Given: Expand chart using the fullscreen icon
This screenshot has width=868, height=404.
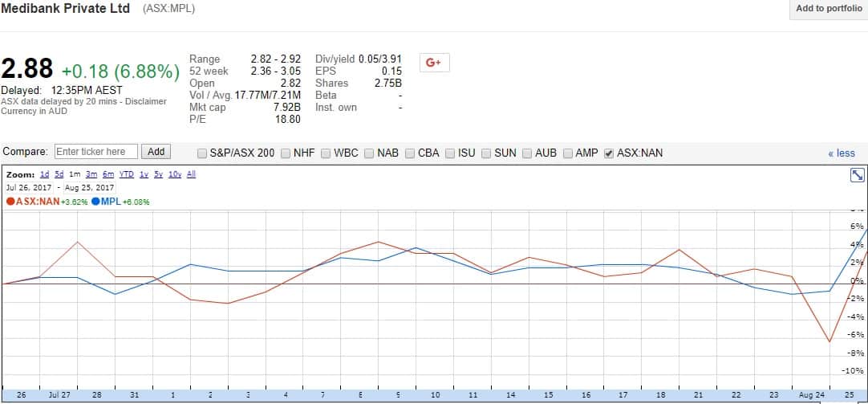Looking at the screenshot, I should (857, 175).
